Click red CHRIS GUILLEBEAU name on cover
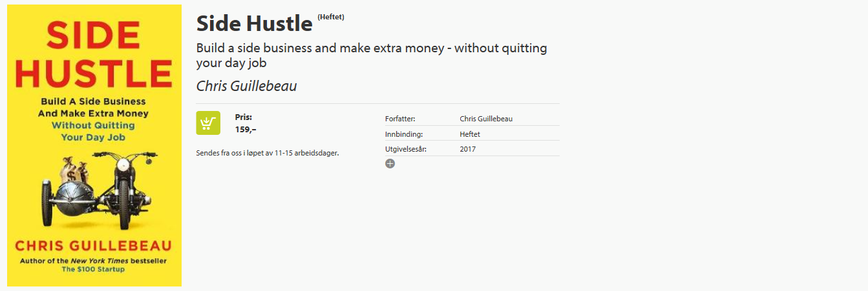868x291 pixels. [94, 246]
